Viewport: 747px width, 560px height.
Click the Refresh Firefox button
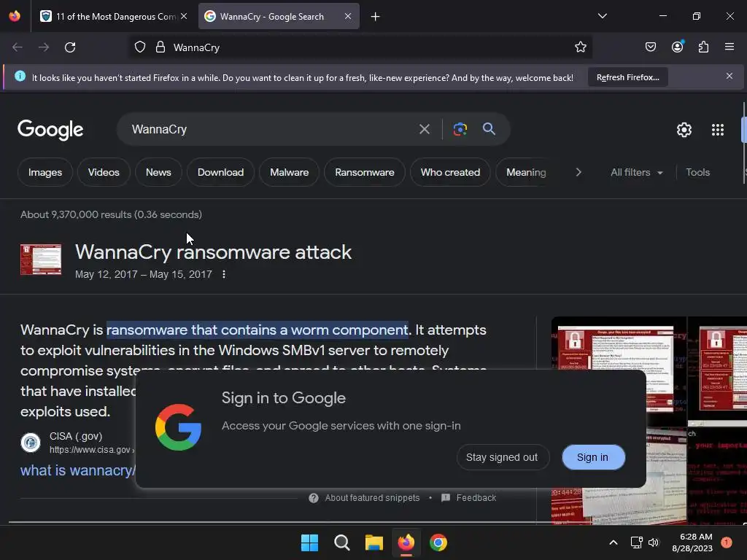pos(627,77)
